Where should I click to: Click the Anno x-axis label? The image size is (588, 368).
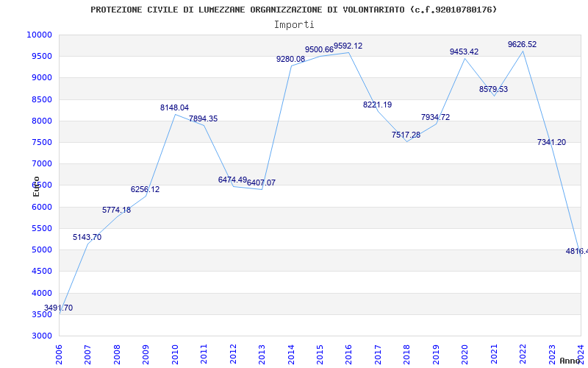pos(570,361)
